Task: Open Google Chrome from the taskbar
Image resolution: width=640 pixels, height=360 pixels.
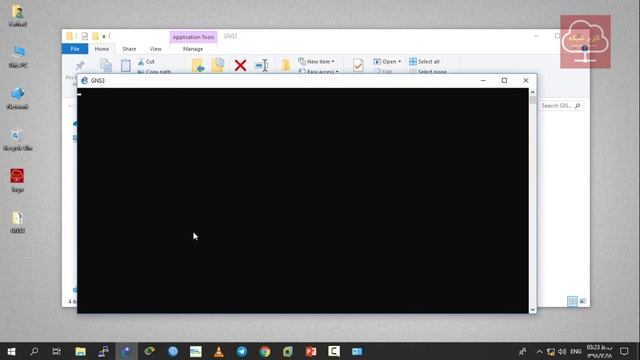Action: coord(265,351)
